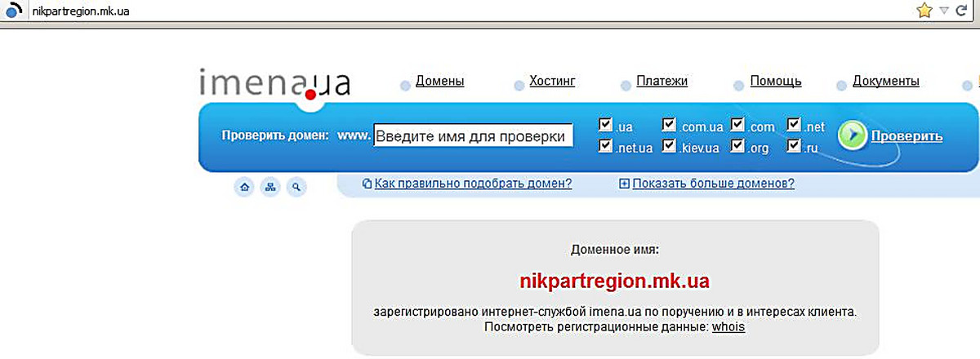Open the Документы menu
The width and height of the screenshot is (980, 359).
[x=886, y=81]
